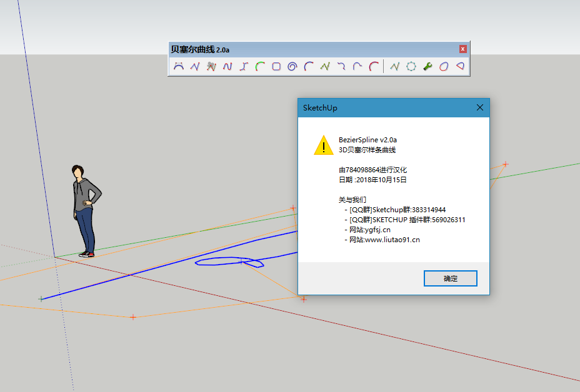Click the 'BezierSpline v2.0a' text line
This screenshot has width=580, height=392.
point(367,140)
